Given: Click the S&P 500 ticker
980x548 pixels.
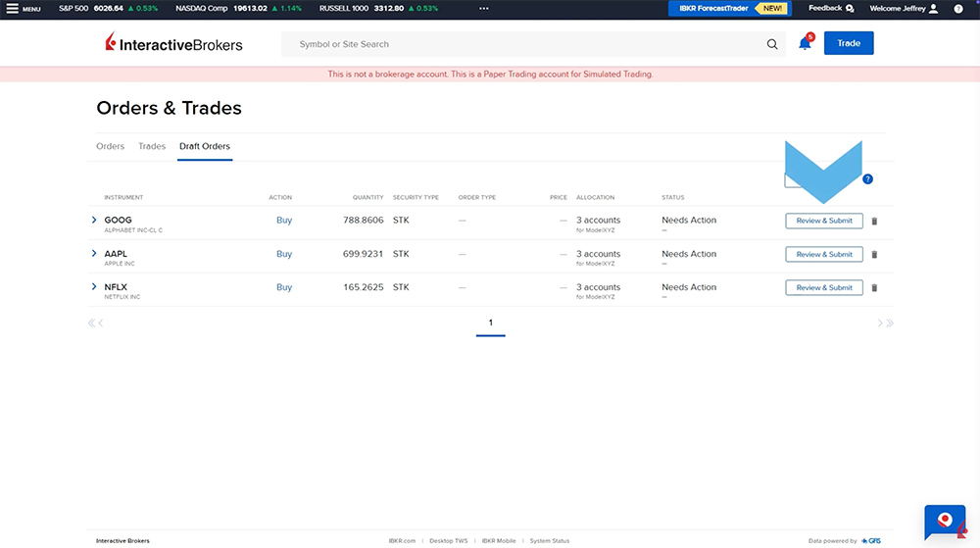Looking at the screenshot, I should coord(108,9).
